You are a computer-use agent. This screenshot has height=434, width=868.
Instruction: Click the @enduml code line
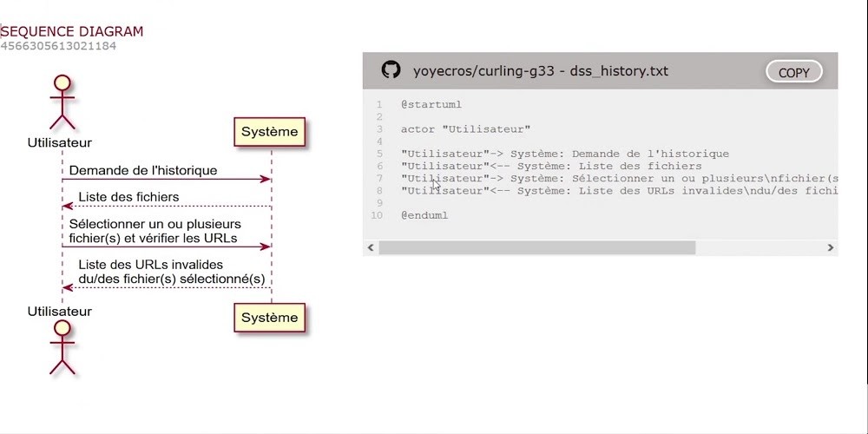pyautogui.click(x=424, y=215)
